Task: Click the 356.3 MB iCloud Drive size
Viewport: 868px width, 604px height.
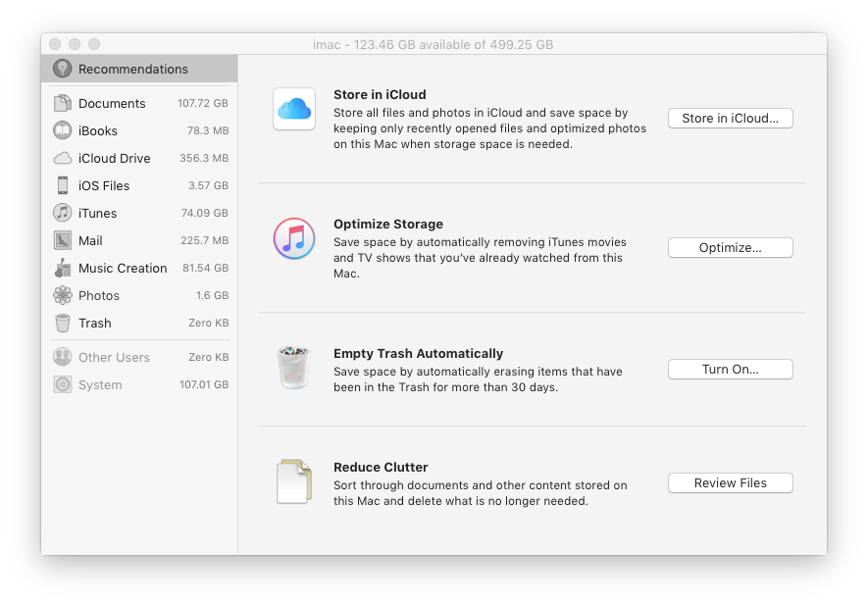Action: click(x=204, y=158)
